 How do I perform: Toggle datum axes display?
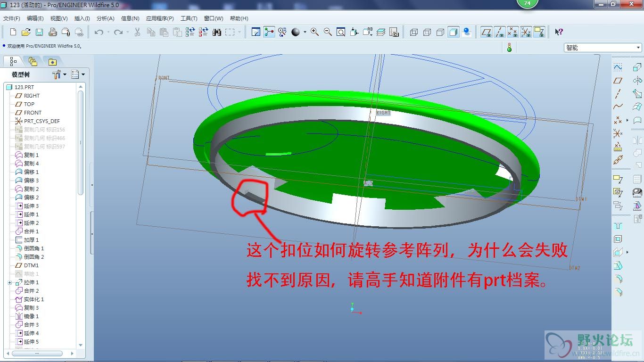pyautogui.click(x=500, y=32)
